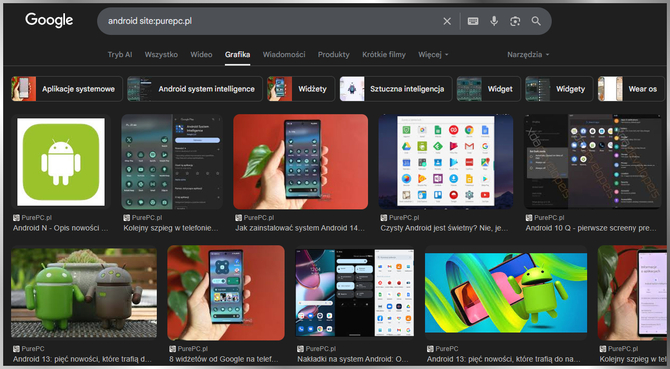Click PurePC.pl source under Czysty Android result
This screenshot has width=670, height=369.
tap(404, 218)
